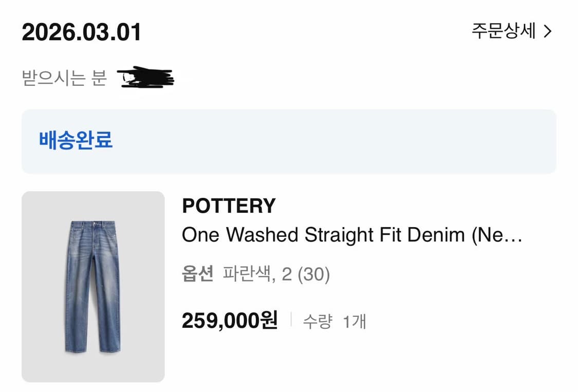Tap the light gray shipment status card
The height and width of the screenshot is (392, 578).
(x=289, y=139)
